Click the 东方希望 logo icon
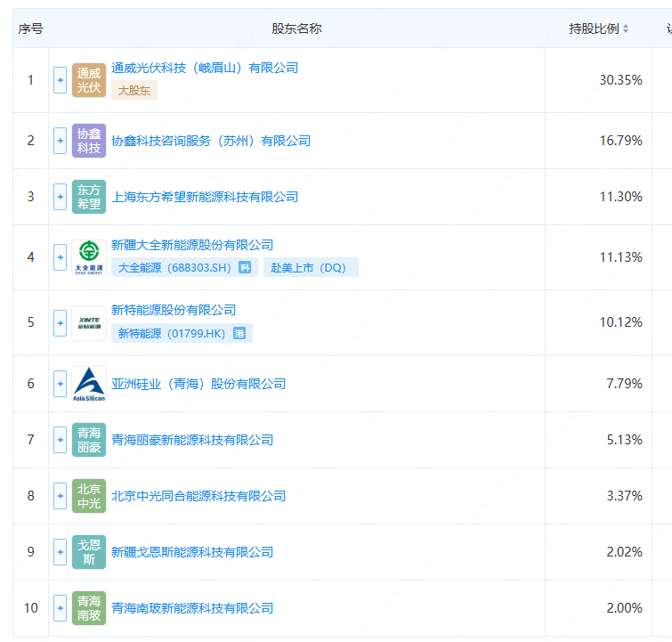 pyautogui.click(x=88, y=197)
